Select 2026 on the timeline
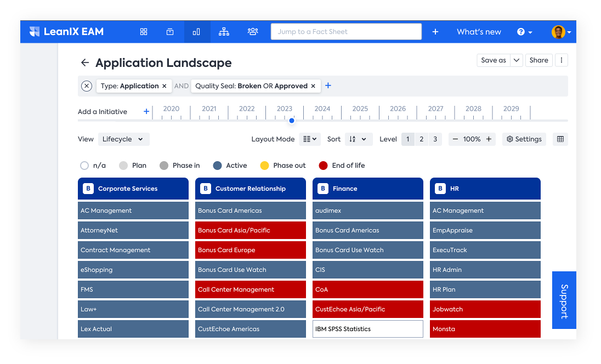Screen dimensions: 601x364 click(x=398, y=109)
